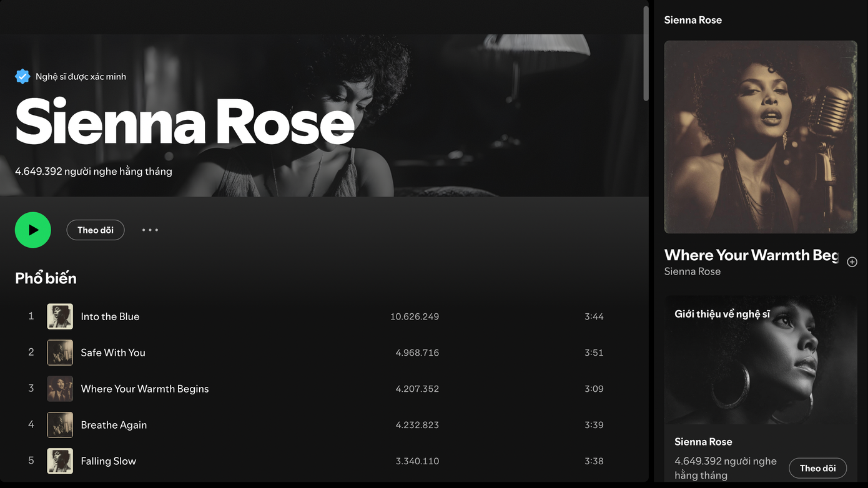Select the Falling Slow track title
Viewport: 868px width, 488px height.
point(108,461)
